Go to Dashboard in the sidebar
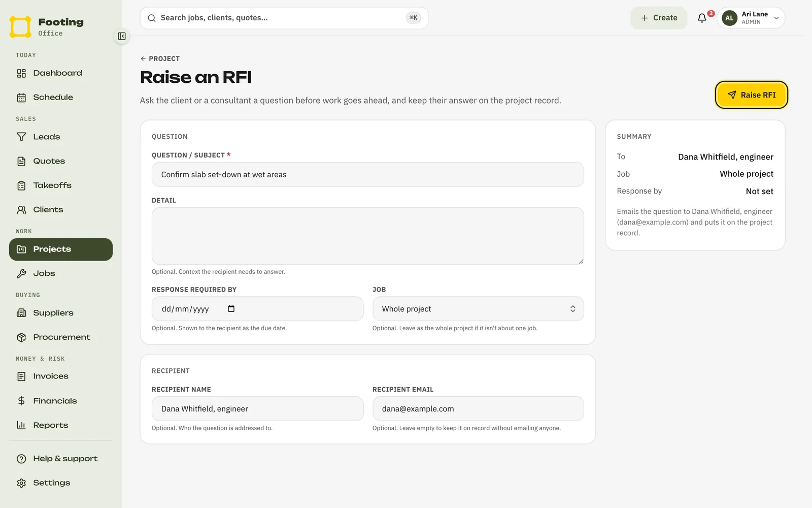812x508 pixels. (x=61, y=73)
